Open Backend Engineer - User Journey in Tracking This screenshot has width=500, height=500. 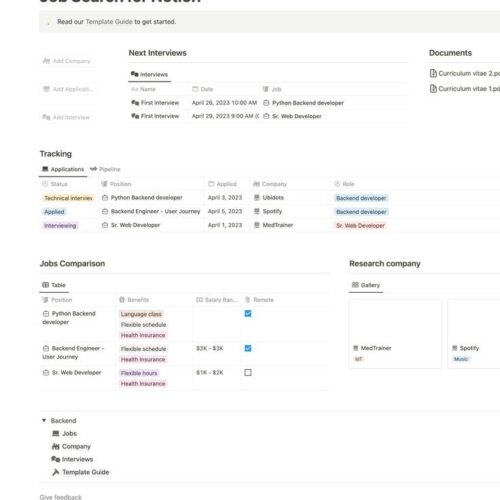coord(151,211)
